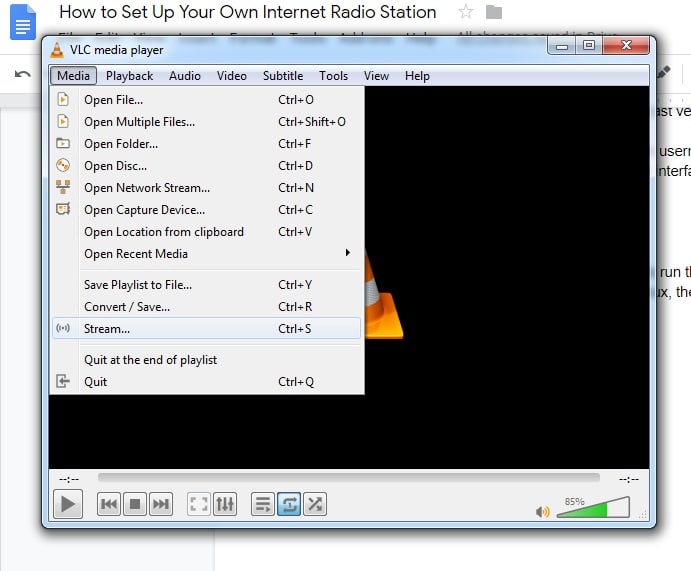Viewport: 691px width, 571px height.
Task: Select Open Multiple Files... entry
Action: (x=206, y=122)
